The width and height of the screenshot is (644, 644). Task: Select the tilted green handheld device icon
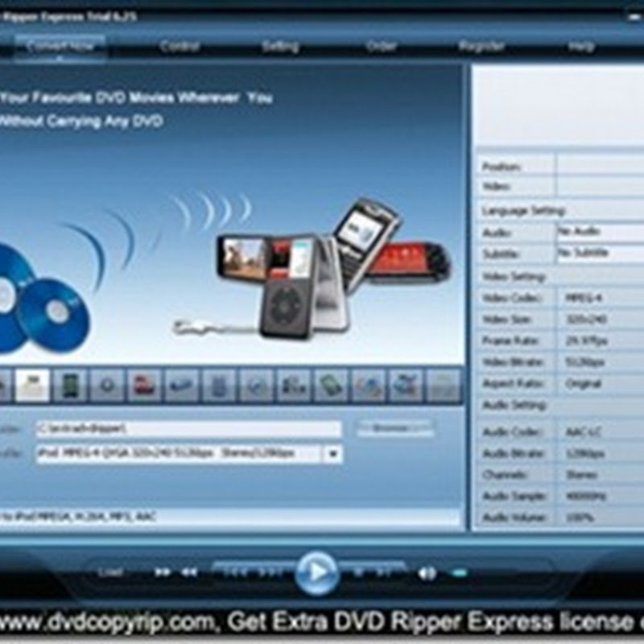tap(331, 386)
